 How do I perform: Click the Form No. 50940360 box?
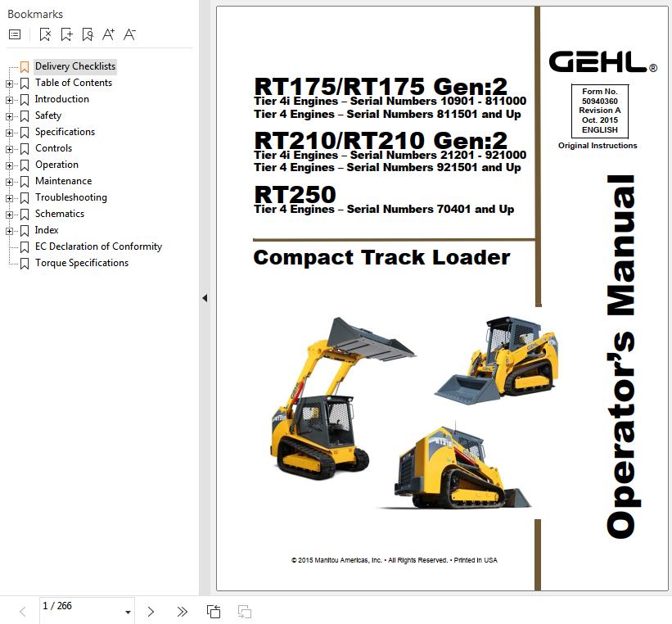(x=600, y=111)
